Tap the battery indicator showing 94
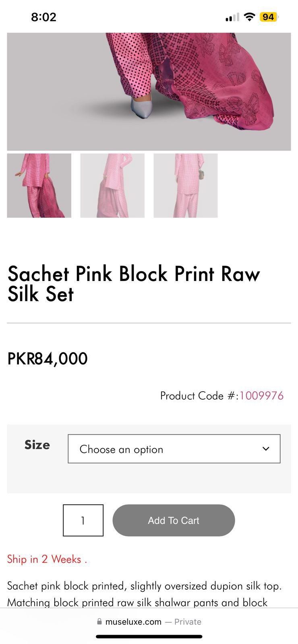 tap(268, 17)
